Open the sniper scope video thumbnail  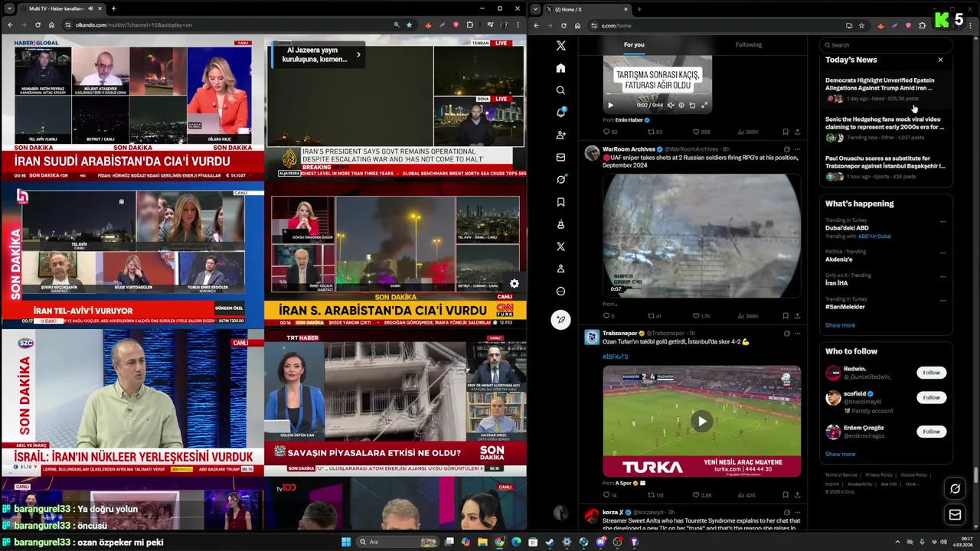pos(701,236)
